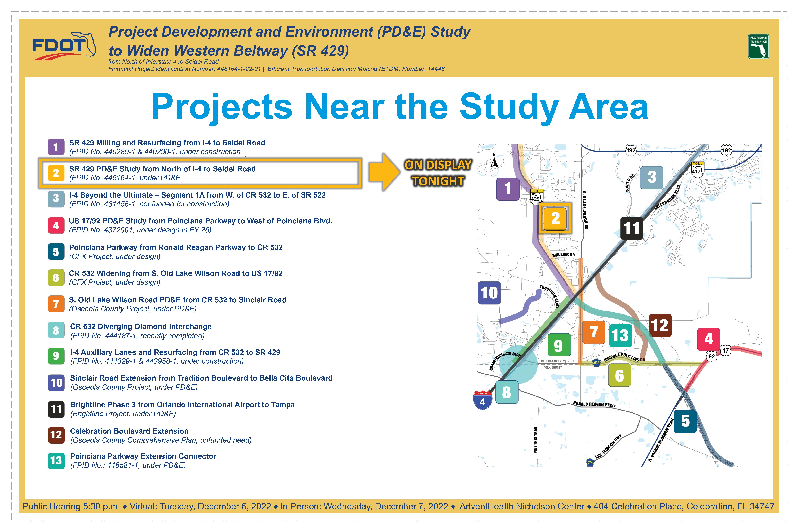Click the Public Hearing footer information line
This screenshot has height=532, width=798.
[x=398, y=506]
